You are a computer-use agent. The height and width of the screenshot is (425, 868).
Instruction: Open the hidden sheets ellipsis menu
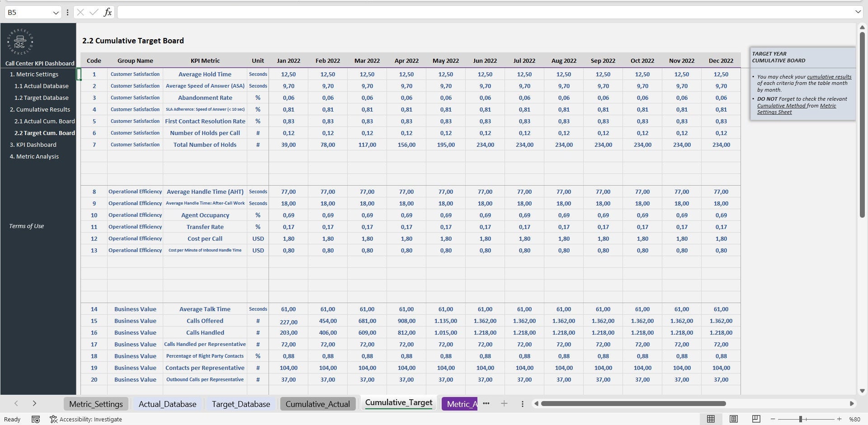[486, 403]
